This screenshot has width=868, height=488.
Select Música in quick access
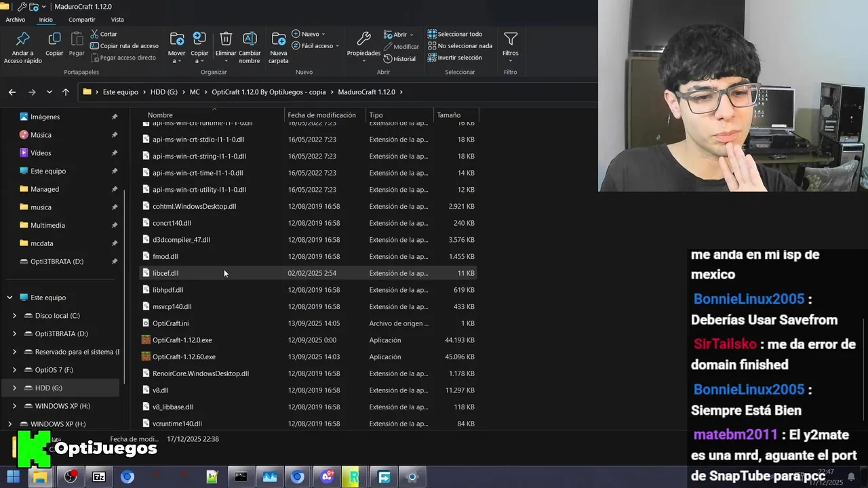point(41,135)
